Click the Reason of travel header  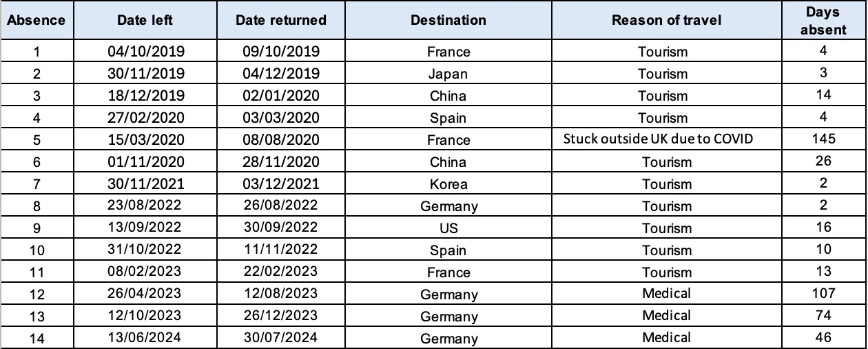point(666,20)
